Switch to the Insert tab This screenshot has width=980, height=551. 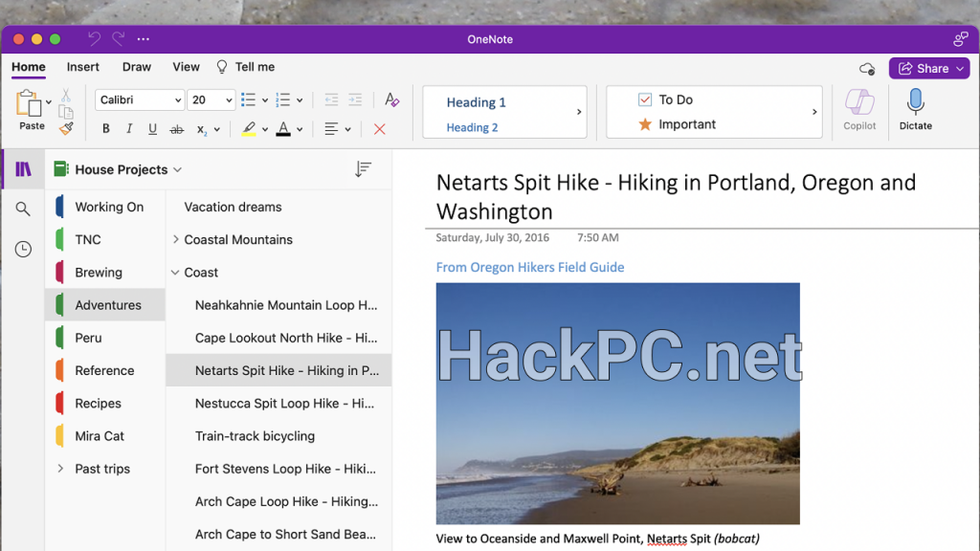(83, 67)
